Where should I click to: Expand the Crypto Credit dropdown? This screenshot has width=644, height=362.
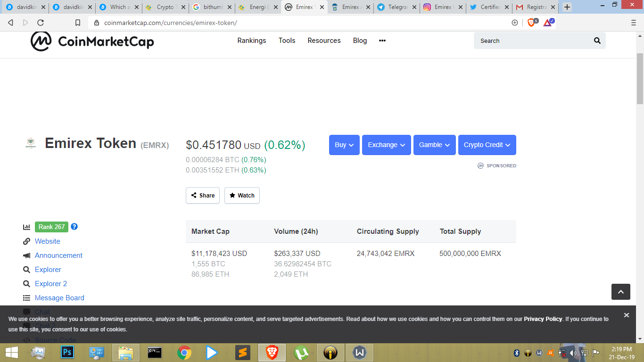(x=487, y=145)
